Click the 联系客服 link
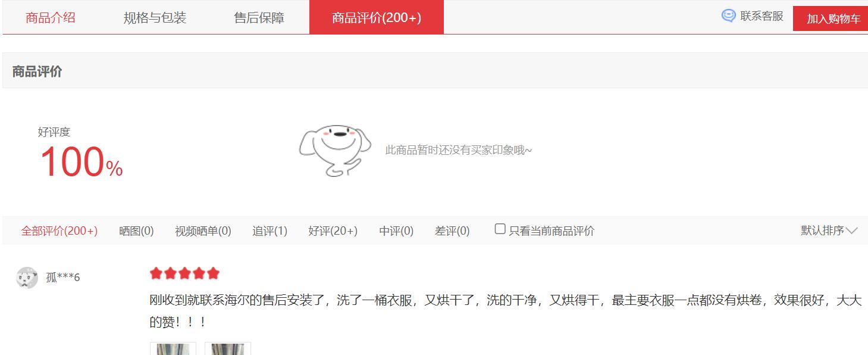Image resolution: width=868 pixels, height=355 pixels. click(762, 16)
